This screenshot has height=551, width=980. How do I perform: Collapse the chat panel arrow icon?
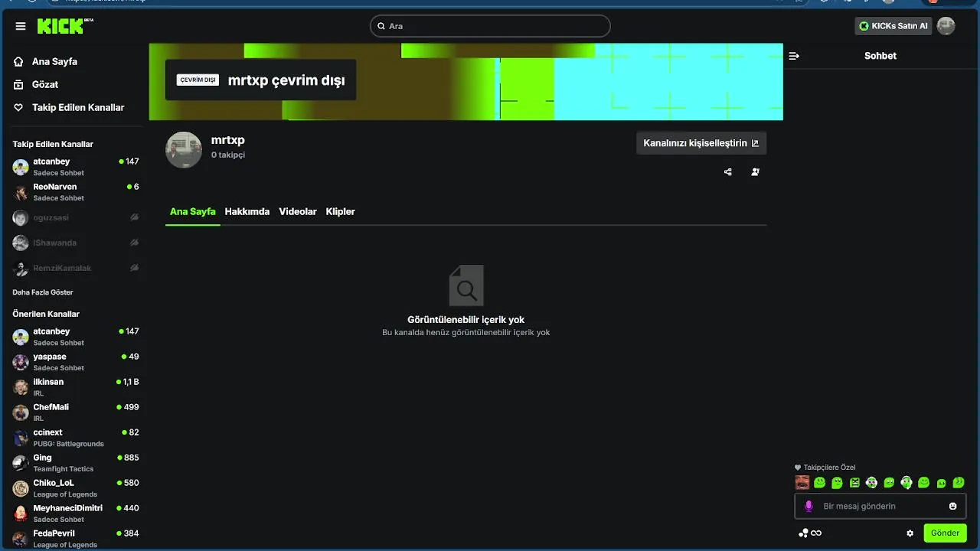point(794,56)
